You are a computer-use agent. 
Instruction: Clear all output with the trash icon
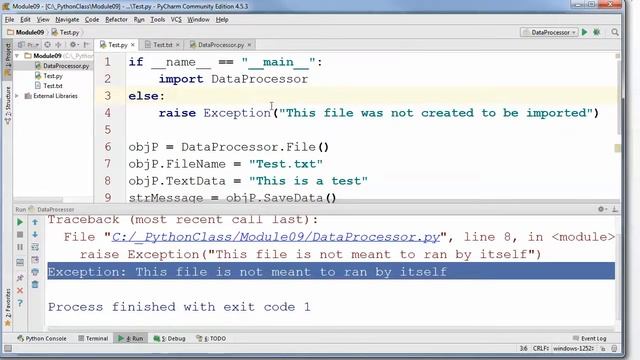[x=35, y=284]
